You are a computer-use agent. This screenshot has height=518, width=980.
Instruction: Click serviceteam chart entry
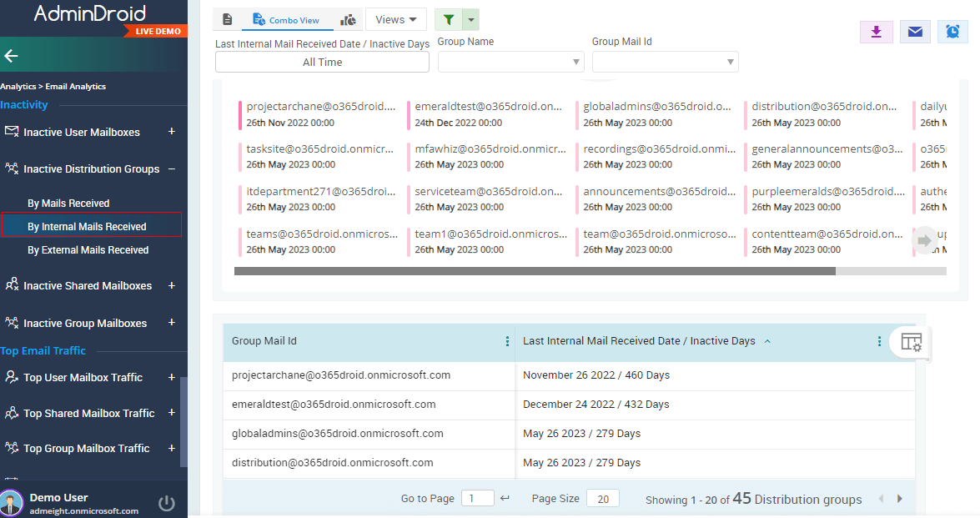487,199
